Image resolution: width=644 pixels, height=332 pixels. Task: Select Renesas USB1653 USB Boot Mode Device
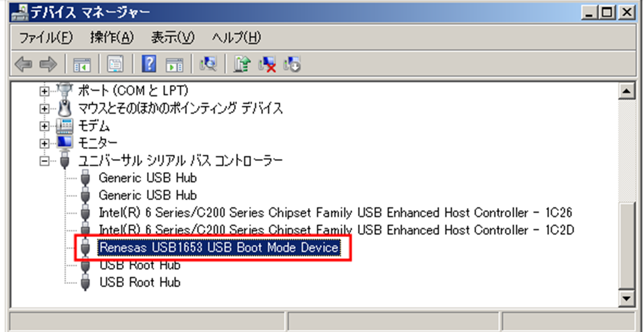[219, 248]
